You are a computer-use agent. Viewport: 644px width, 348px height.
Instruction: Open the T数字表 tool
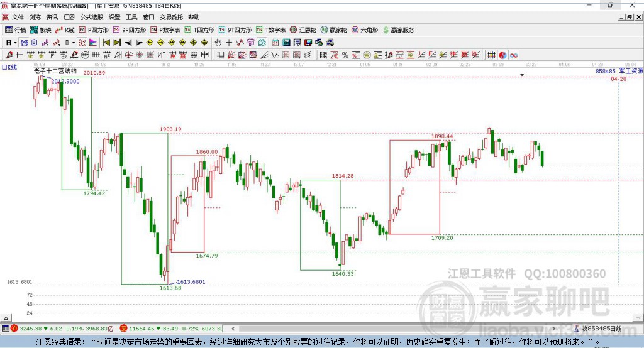pos(270,30)
